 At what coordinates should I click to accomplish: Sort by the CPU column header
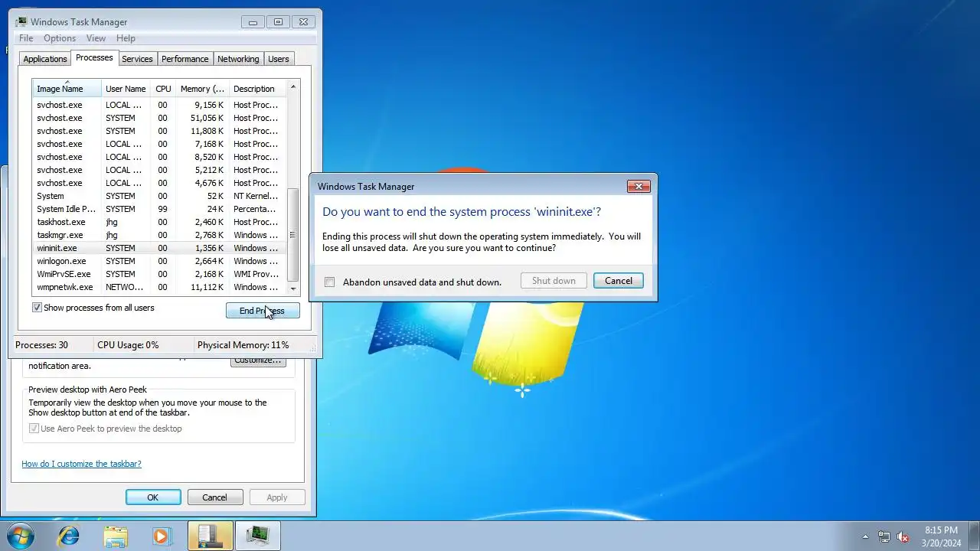(x=163, y=88)
